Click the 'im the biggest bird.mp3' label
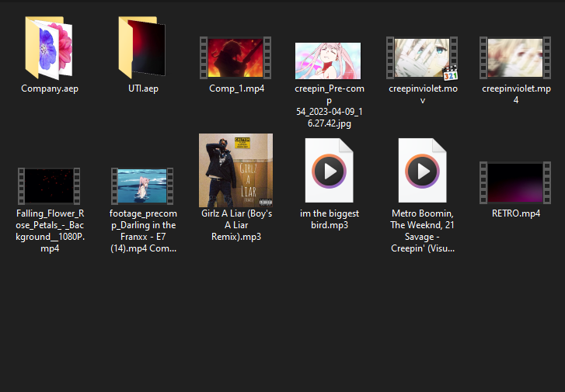This screenshot has height=392, width=565. coord(330,219)
